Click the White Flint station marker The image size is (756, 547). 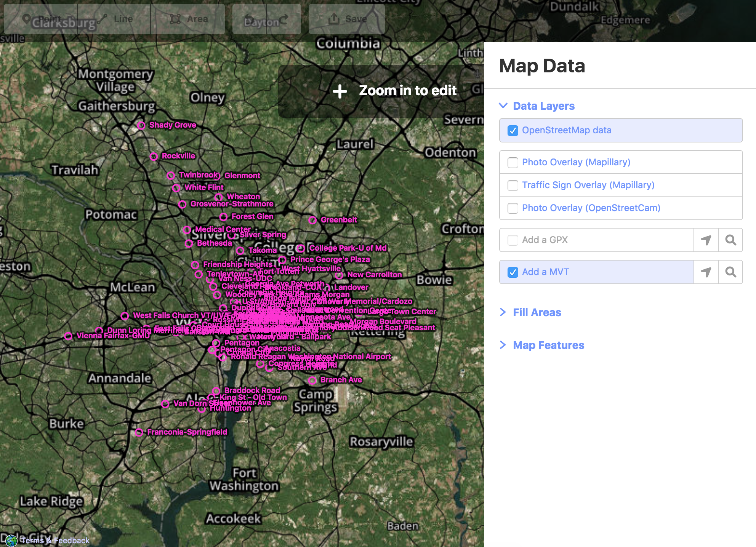coord(176,188)
